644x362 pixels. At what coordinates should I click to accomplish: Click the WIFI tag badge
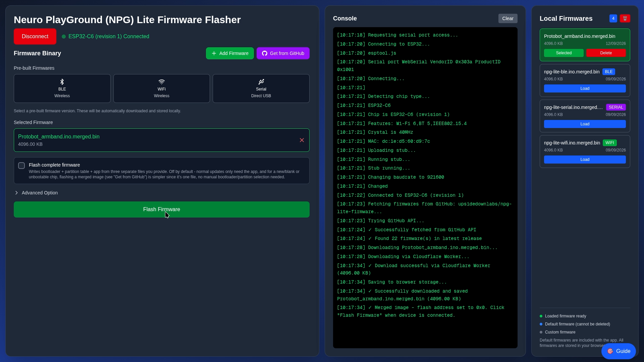coord(610,143)
